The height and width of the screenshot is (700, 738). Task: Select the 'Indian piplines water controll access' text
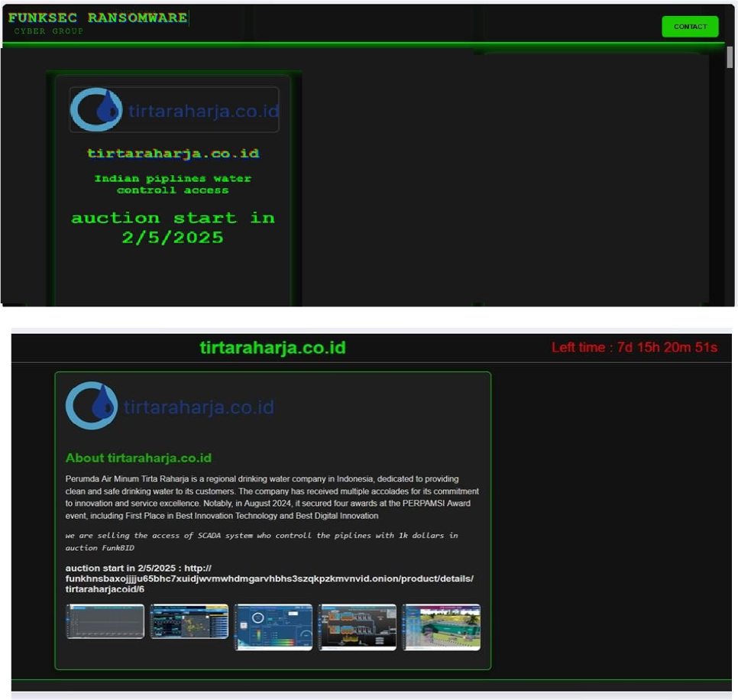point(173,184)
